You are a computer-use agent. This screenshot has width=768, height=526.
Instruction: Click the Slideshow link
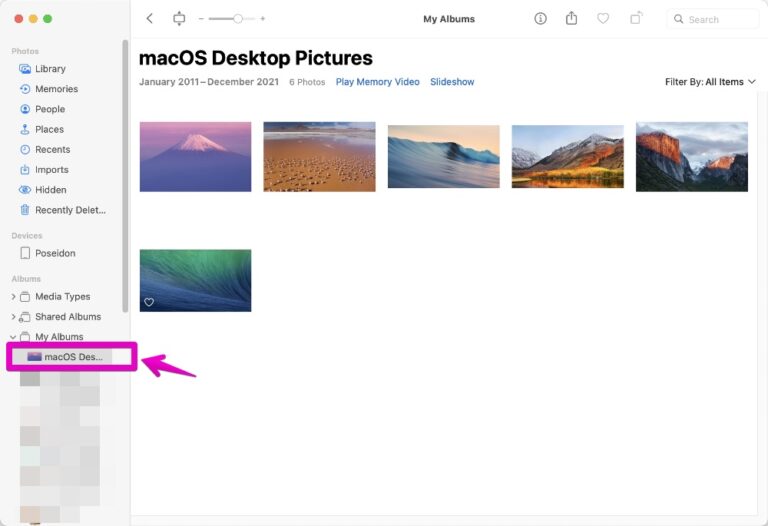pyautogui.click(x=452, y=82)
